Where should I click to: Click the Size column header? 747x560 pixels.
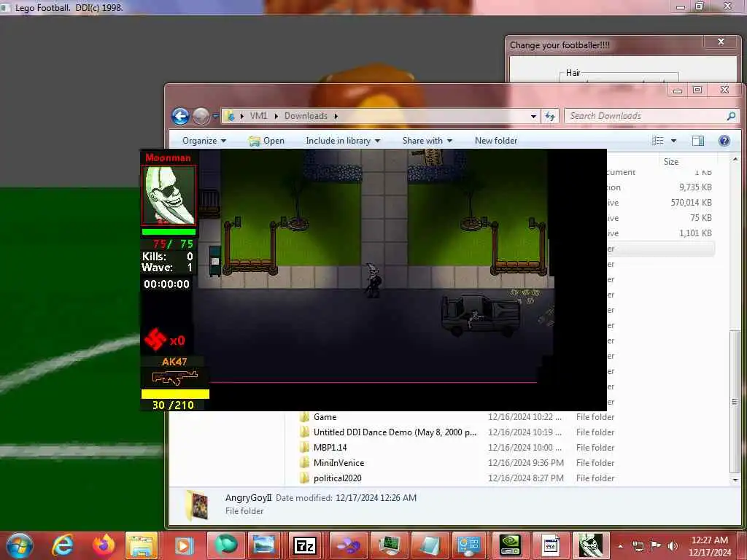coord(671,161)
